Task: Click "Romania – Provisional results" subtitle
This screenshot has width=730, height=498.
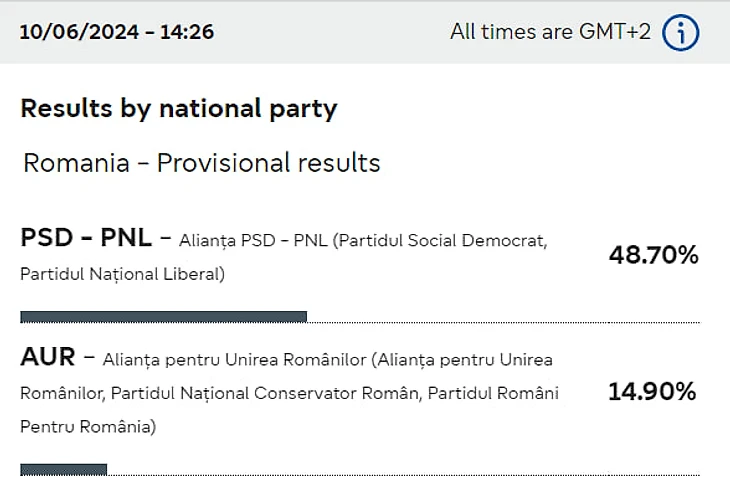Action: coord(202,162)
